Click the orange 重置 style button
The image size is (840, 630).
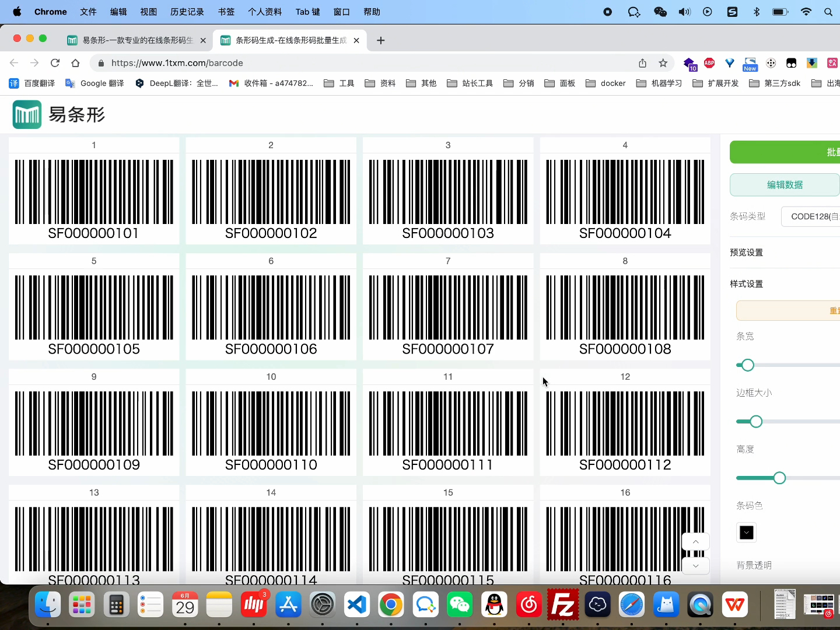(x=788, y=311)
